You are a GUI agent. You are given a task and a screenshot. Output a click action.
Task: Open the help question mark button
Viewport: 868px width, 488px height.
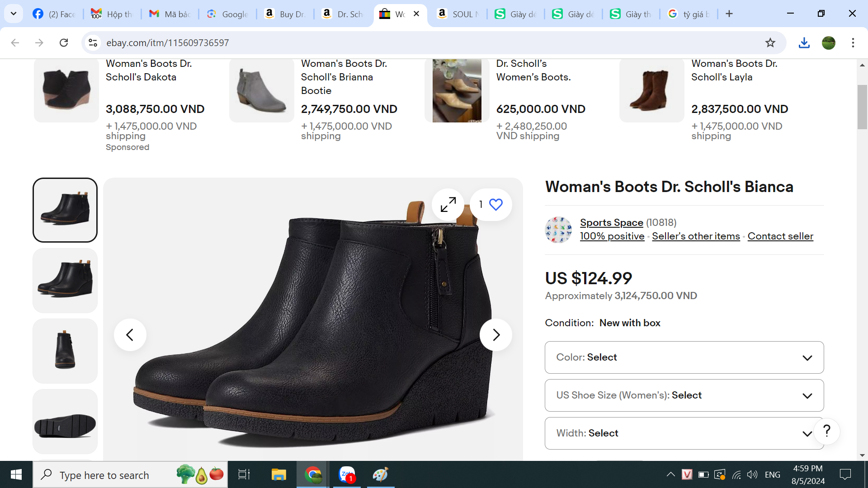coord(826,431)
